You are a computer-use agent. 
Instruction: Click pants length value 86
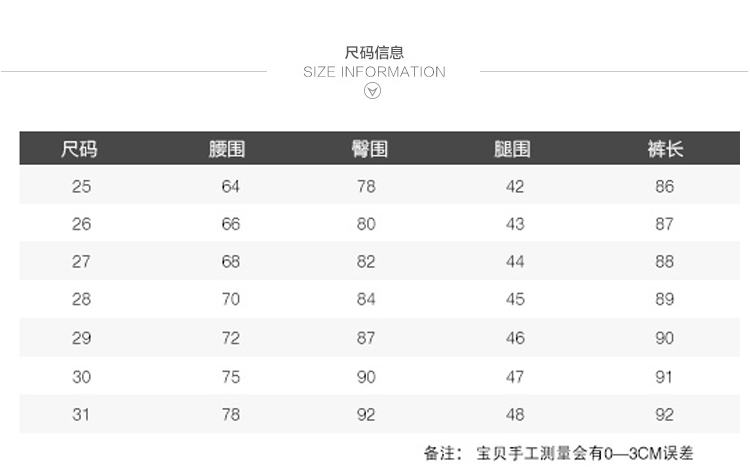click(665, 186)
